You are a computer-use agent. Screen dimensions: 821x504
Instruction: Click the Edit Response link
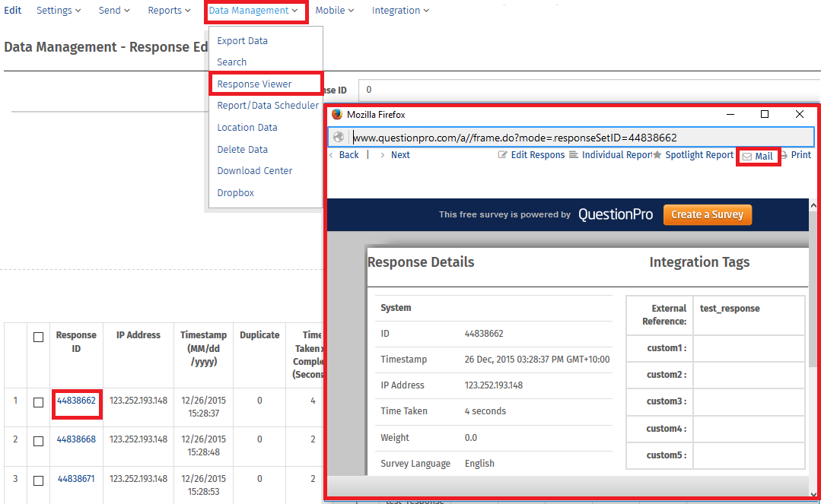click(538, 155)
